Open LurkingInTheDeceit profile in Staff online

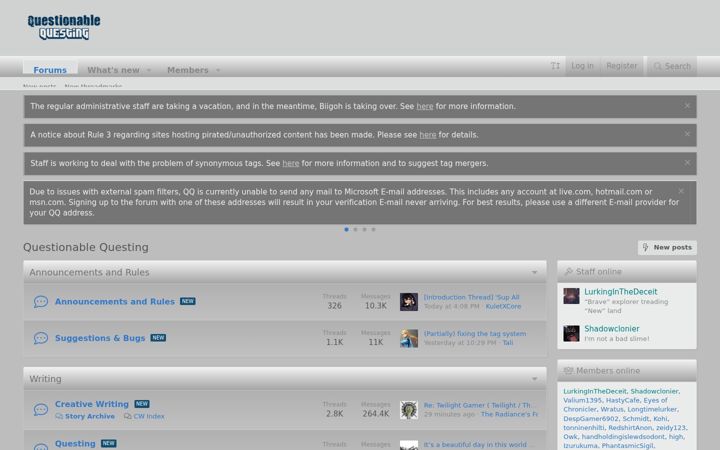pyautogui.click(x=620, y=292)
